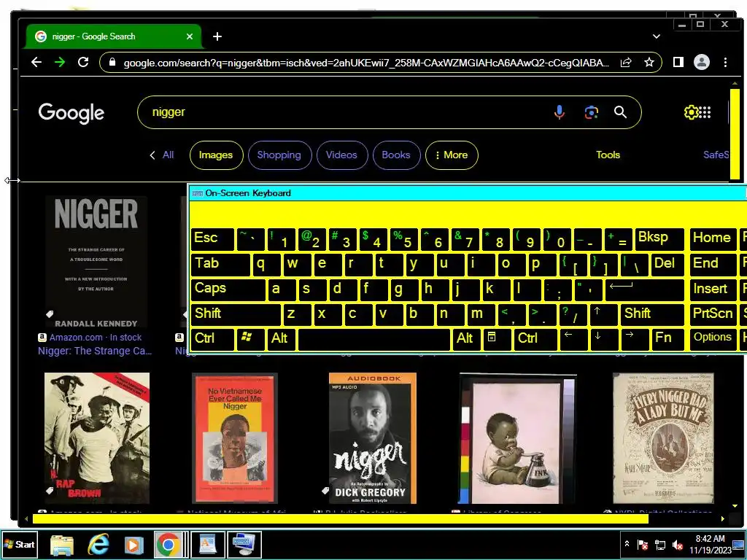Open the Google apps grid
Viewport: 747px width, 560px height.
(x=705, y=112)
